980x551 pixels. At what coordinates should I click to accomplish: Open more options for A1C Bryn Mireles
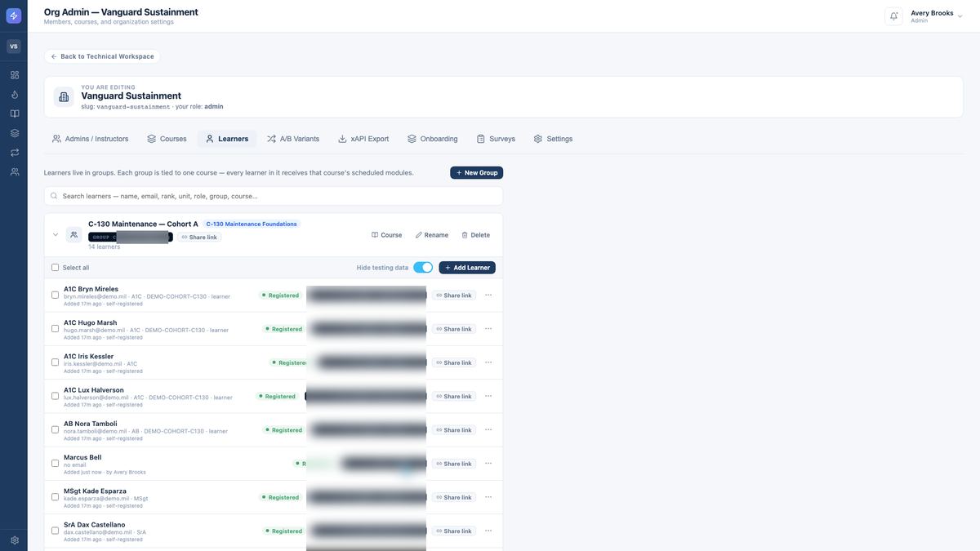pos(488,295)
